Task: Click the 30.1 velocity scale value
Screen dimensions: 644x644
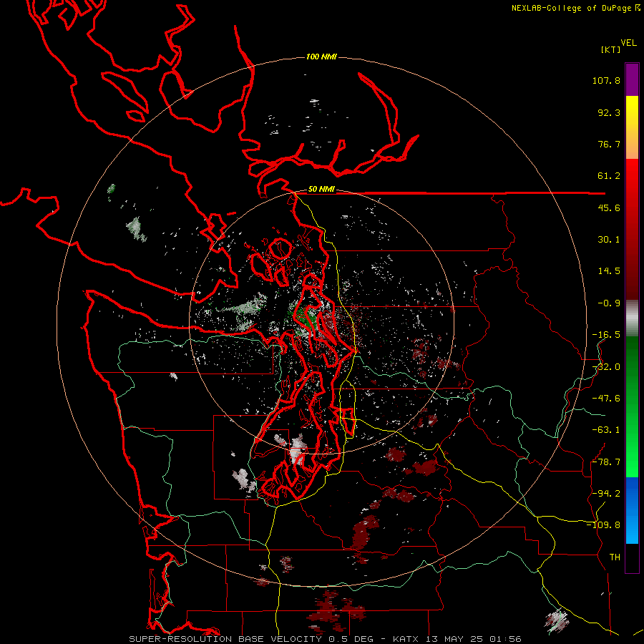Action: (x=609, y=240)
